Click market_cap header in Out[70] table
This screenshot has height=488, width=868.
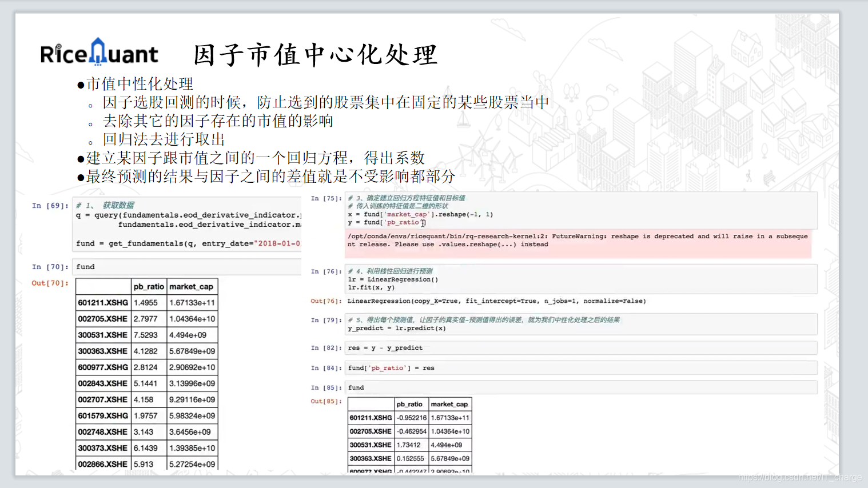point(192,287)
